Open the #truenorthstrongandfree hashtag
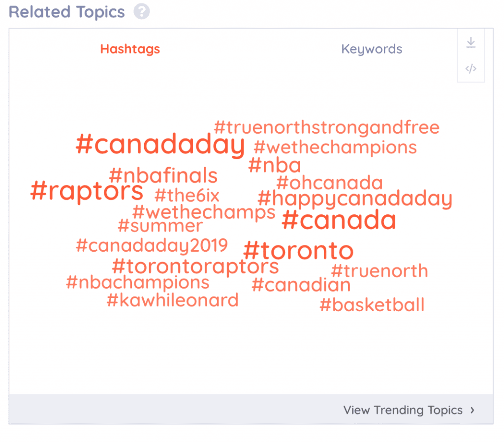504x442 pixels. 327,127
